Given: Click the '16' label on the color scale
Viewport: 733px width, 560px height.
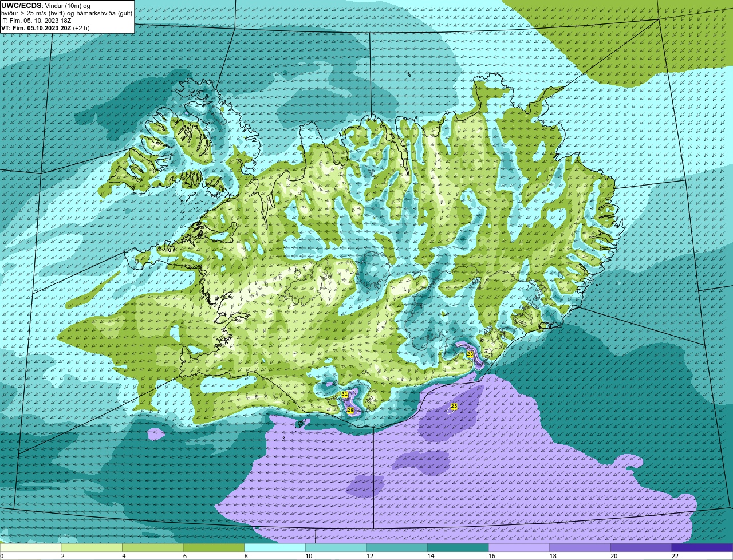Looking at the screenshot, I should tap(492, 556).
